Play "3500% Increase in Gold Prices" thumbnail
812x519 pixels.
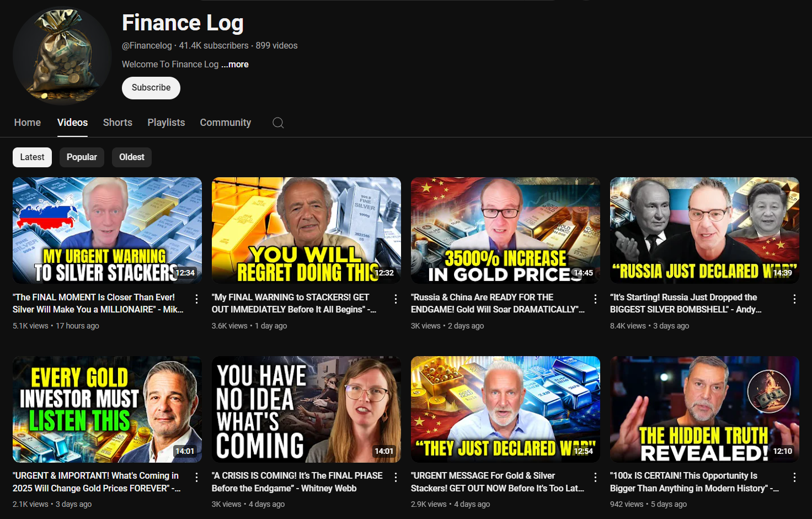[505, 230]
